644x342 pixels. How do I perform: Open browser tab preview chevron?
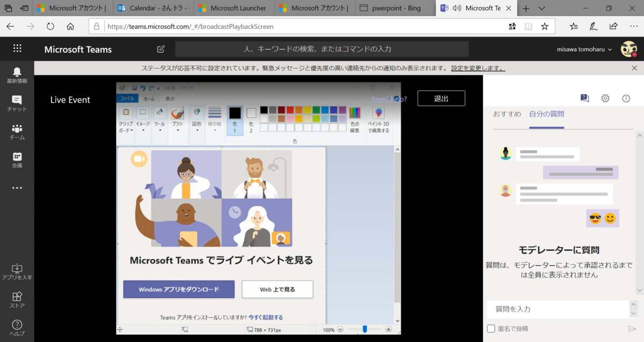coord(541,8)
